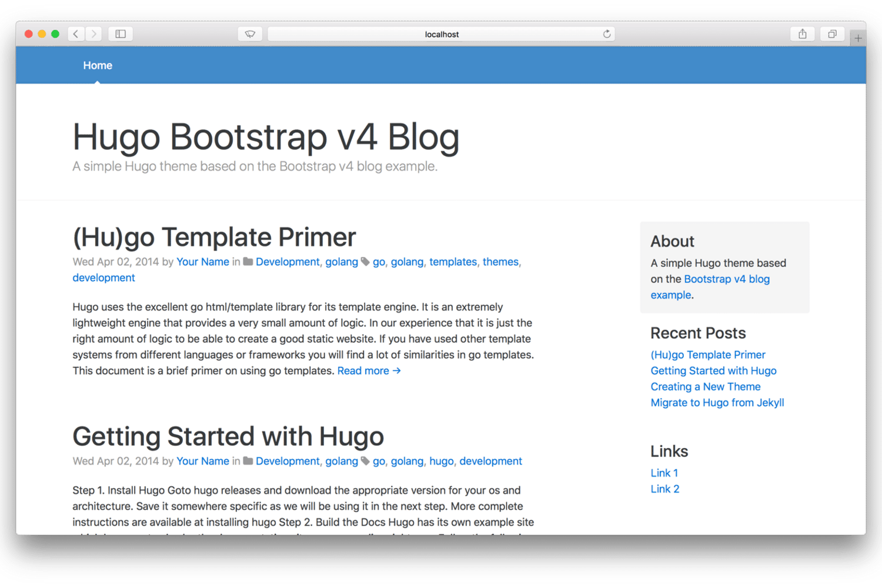
Task: Toggle the Safari sidebar icon
Action: point(120,34)
